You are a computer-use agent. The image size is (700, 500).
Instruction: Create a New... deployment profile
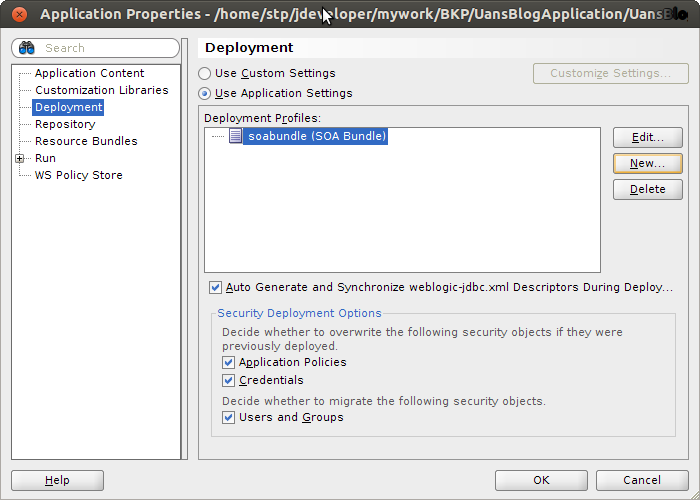click(x=647, y=163)
